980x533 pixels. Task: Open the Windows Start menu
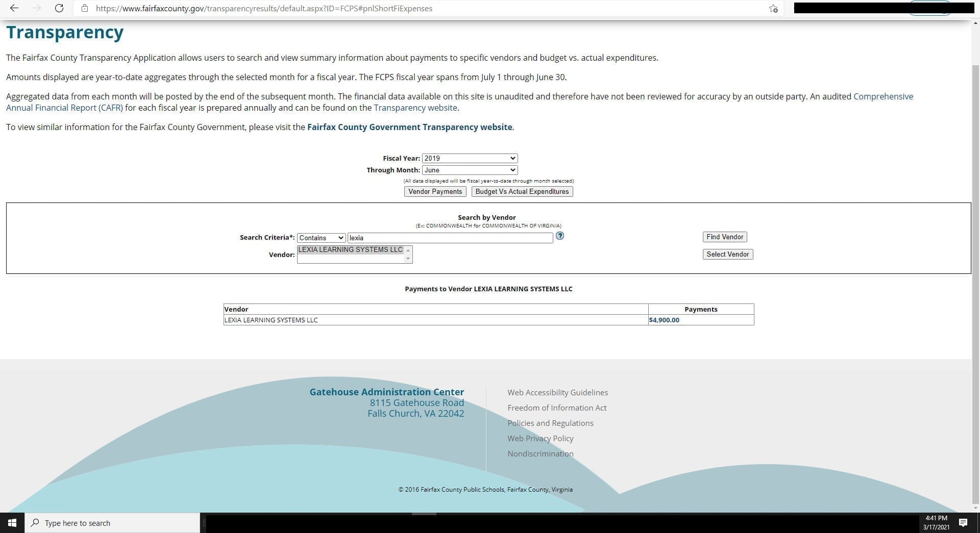click(12, 523)
